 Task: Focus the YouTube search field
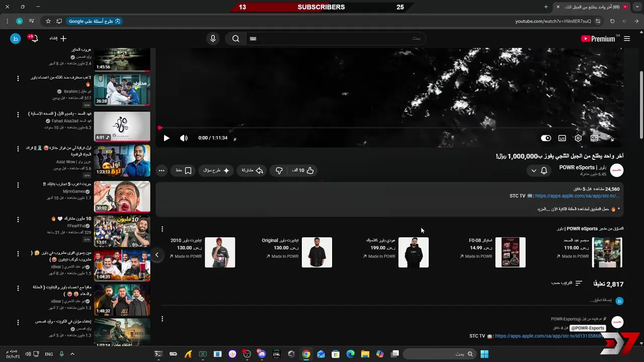click(x=336, y=39)
